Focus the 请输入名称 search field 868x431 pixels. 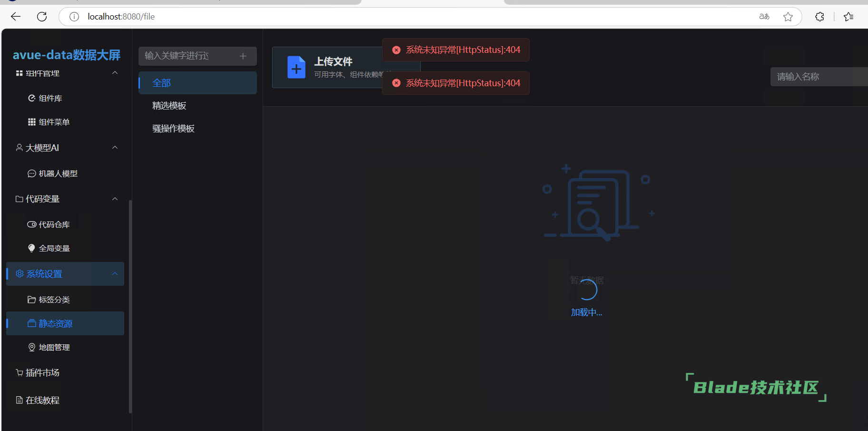tap(819, 77)
